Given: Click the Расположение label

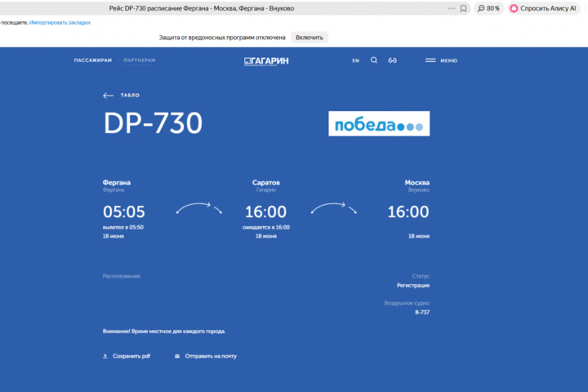Looking at the screenshot, I should click(x=122, y=276).
